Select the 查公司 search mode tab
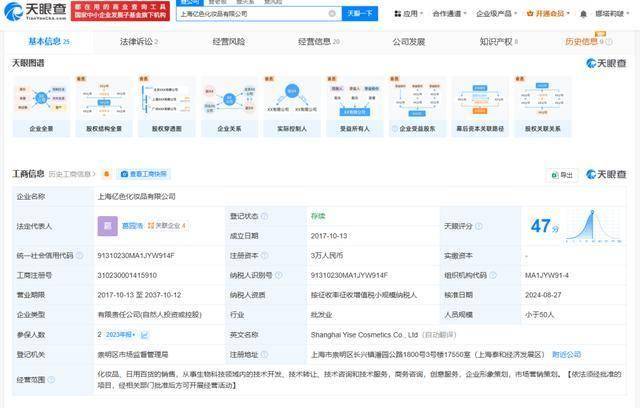 [x=189, y=2]
